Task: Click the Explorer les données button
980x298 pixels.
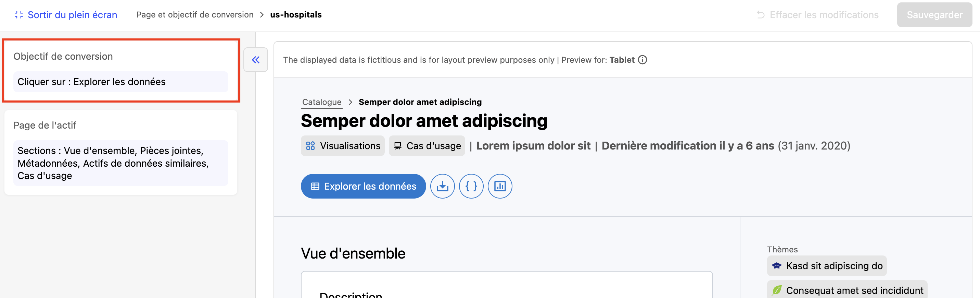Action: coord(363,186)
